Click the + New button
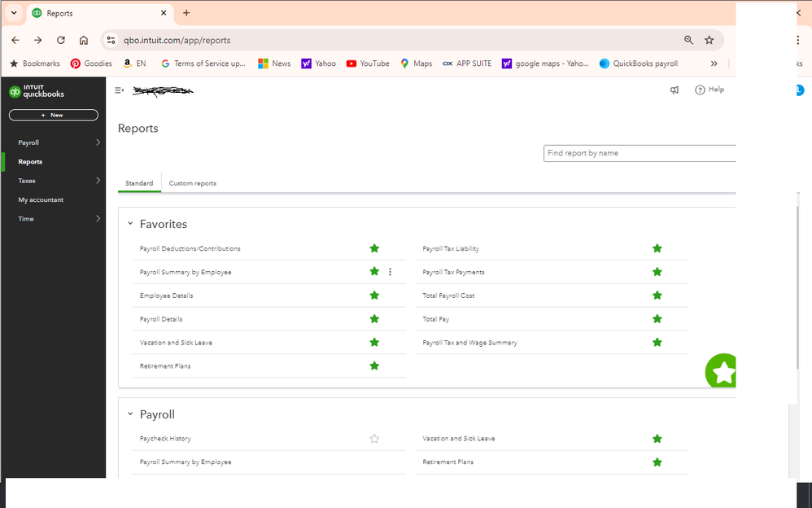The width and height of the screenshot is (812, 508). 53,115
